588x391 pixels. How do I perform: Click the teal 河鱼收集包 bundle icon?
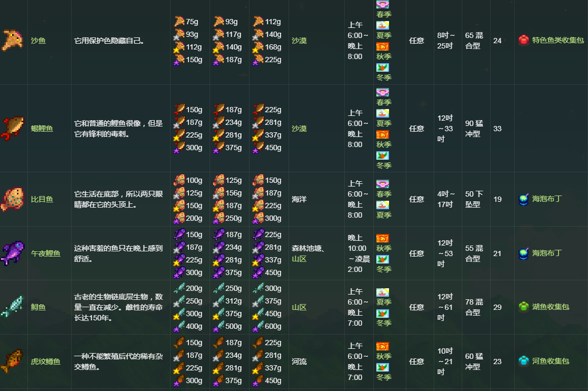(x=523, y=361)
